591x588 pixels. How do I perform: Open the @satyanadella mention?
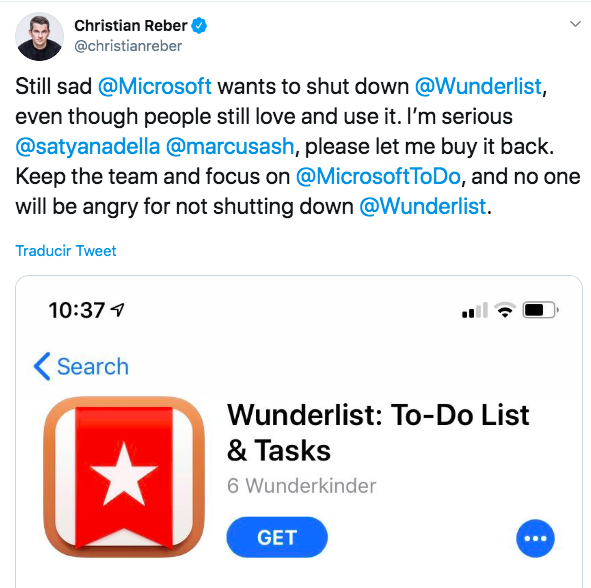(87, 146)
